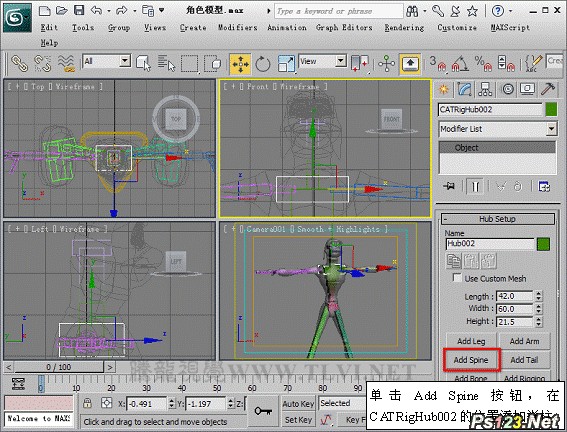Click Width spinner arrows

click(x=539, y=309)
